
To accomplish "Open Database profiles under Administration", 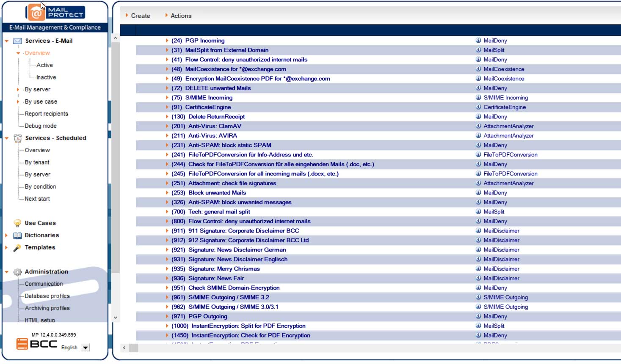I will pyautogui.click(x=47, y=296).
